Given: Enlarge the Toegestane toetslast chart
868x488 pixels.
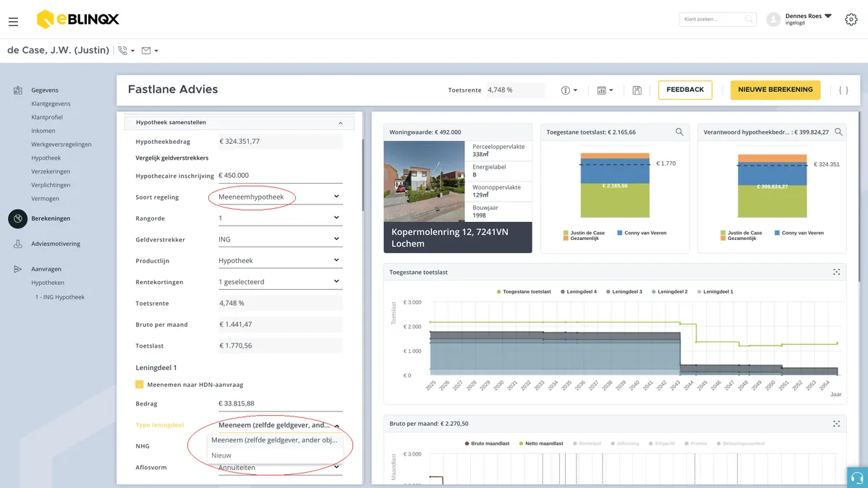Looking at the screenshot, I should 836,273.
